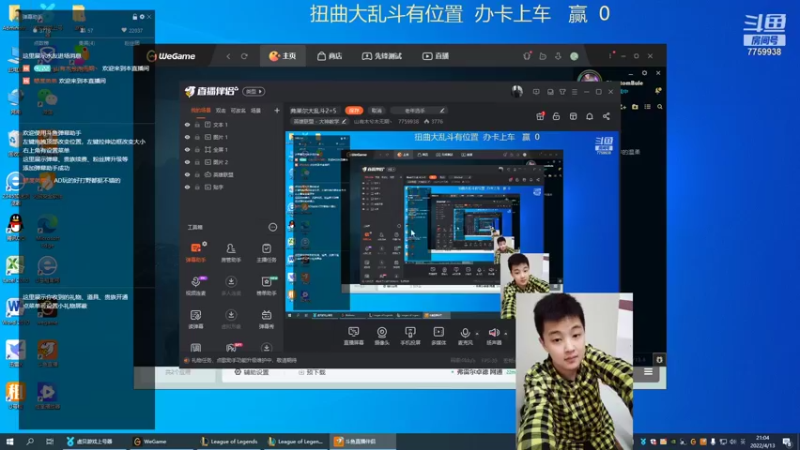Click the orange 保存 button
The width and height of the screenshot is (800, 450).
pos(354,110)
